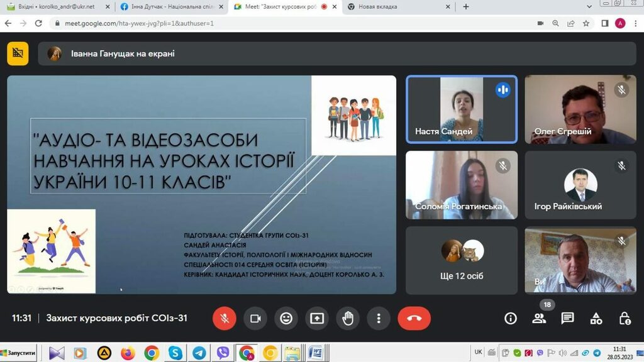Click the Ще 12 осіб tile
The width and height of the screenshot is (644, 362).
(462, 260)
